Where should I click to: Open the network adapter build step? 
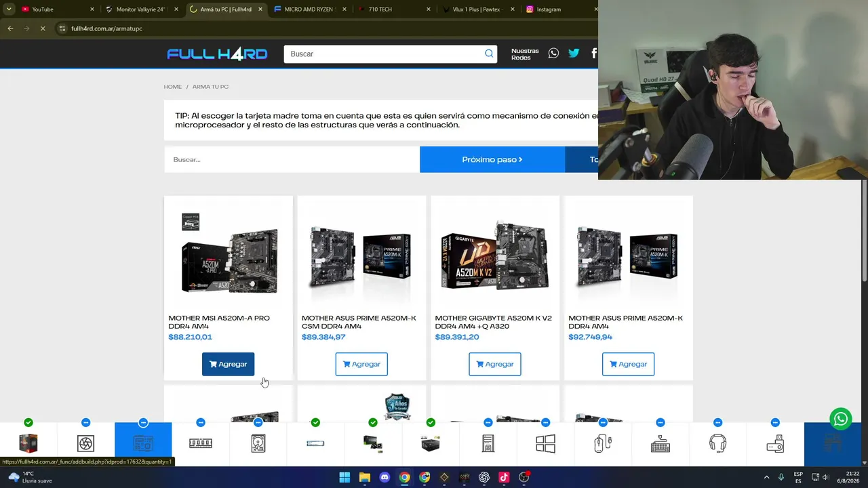(775, 443)
